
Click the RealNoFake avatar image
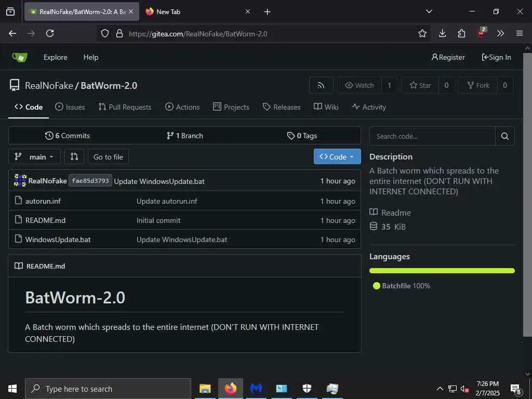[20, 180]
